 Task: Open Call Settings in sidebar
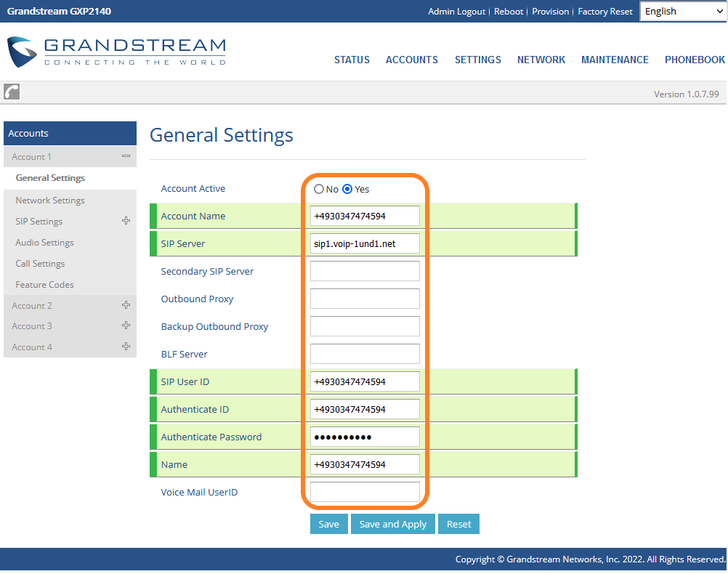pyautogui.click(x=40, y=263)
